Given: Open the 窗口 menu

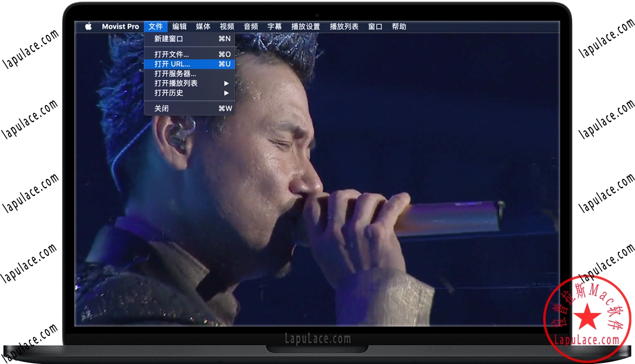Looking at the screenshot, I should click(375, 27).
